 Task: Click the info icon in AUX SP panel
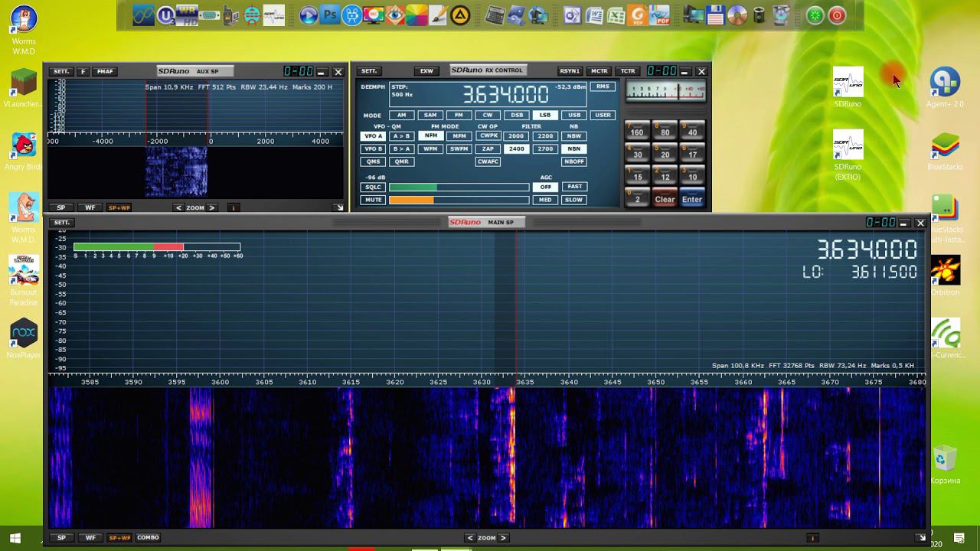coord(234,207)
